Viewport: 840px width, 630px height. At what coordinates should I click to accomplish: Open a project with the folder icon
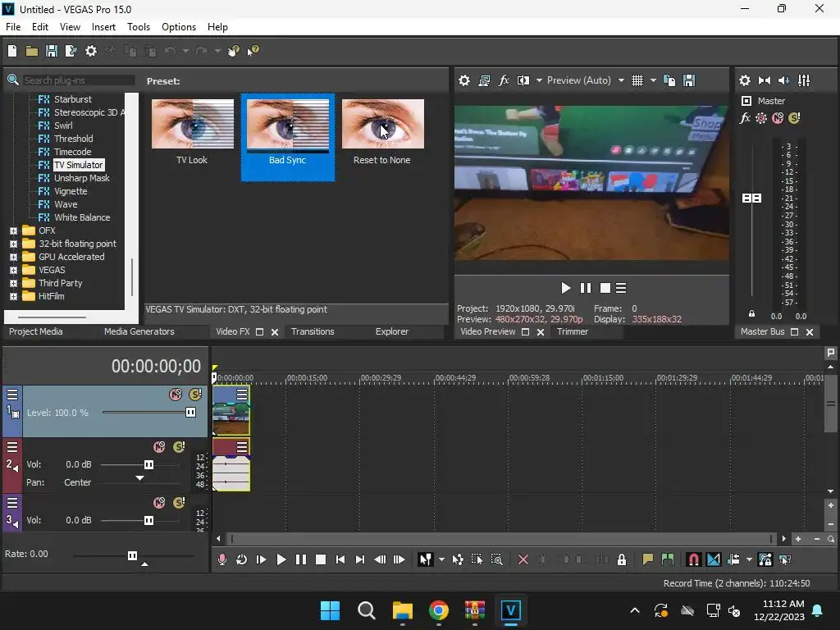[32, 51]
